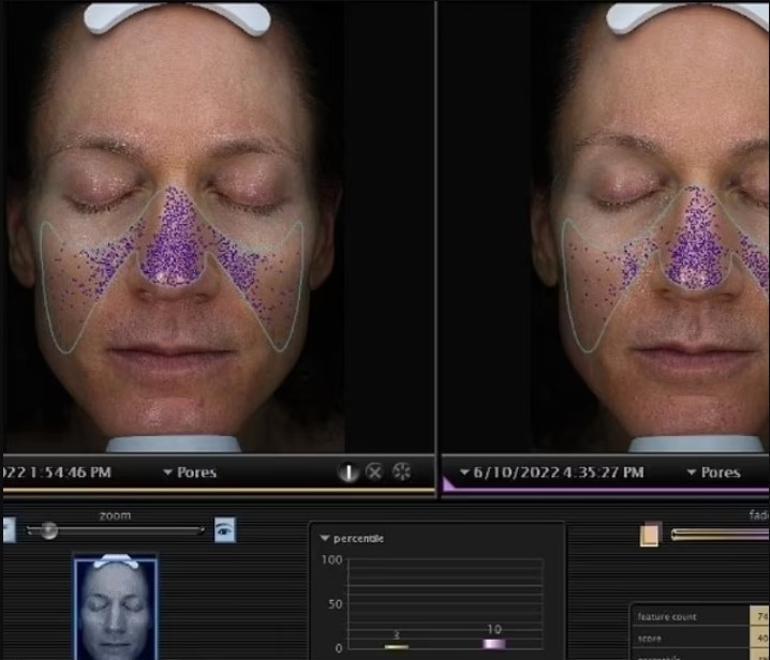Image resolution: width=770 pixels, height=660 pixels.
Task: Click the eye icon right of zoom slider
Action: 225,530
